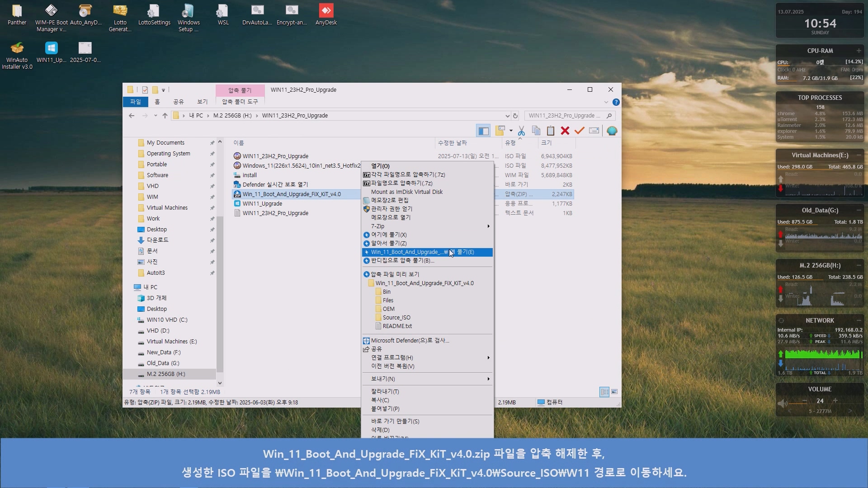Toggle the navigation pane toolbar button
Viewport: 868px width, 488px height.
(x=483, y=131)
